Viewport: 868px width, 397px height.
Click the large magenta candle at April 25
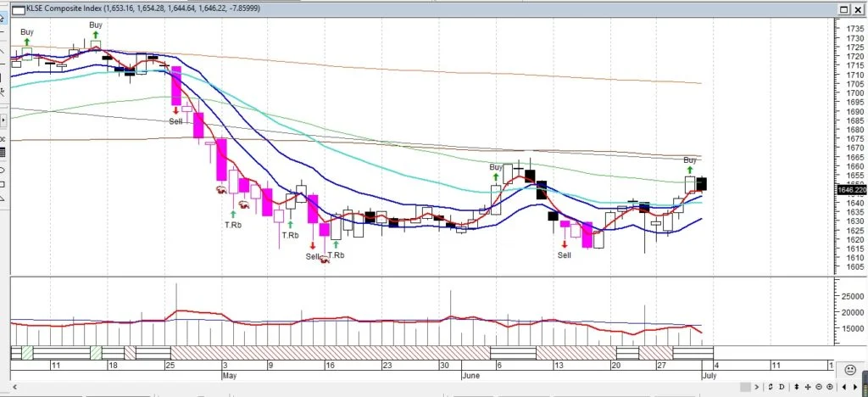click(176, 86)
